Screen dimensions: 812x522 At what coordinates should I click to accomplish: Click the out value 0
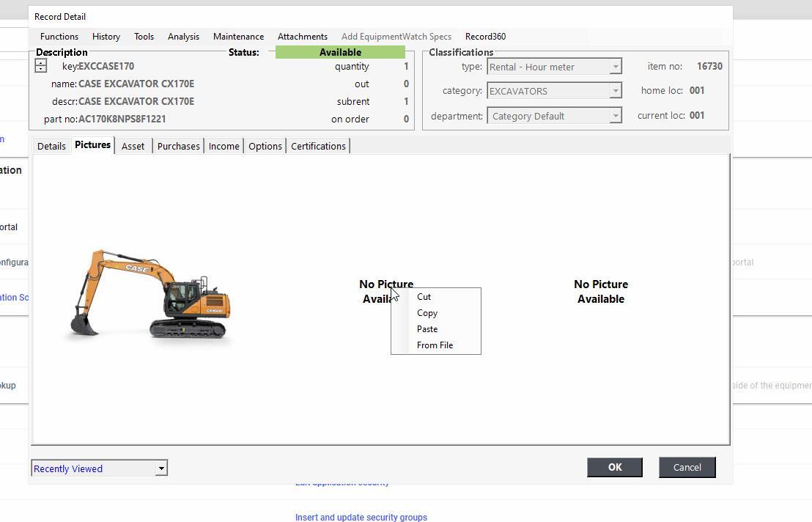406,84
